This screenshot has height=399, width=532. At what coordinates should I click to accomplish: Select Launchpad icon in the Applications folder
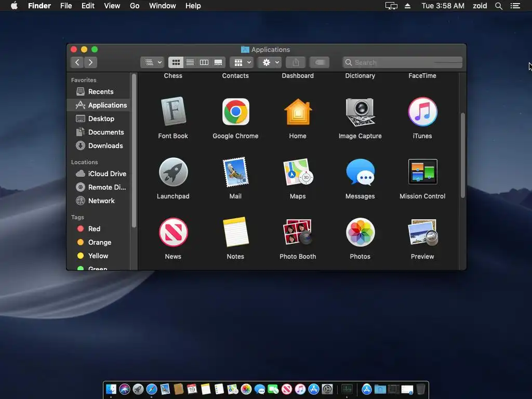(173, 172)
